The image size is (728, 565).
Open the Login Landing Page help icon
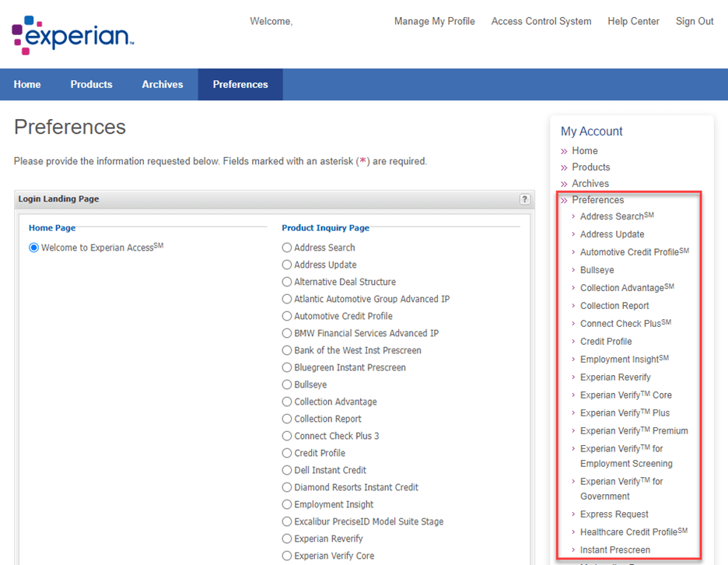[525, 199]
